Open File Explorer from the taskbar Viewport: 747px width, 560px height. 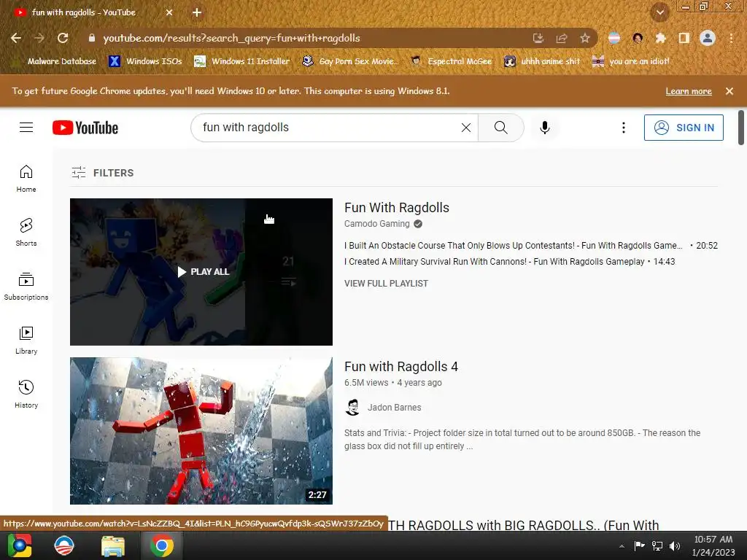(x=113, y=545)
